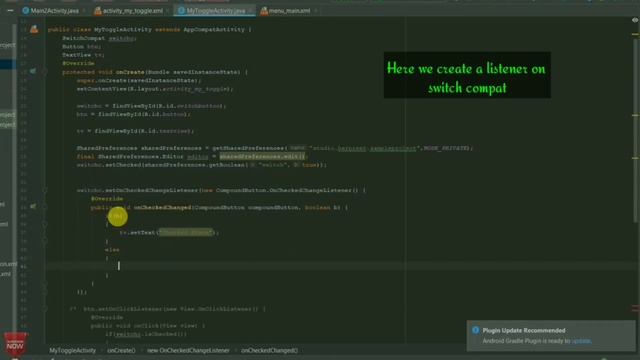The image size is (640, 360).
Task: Click the inspection eye icon at editor top right
Action: click(x=635, y=20)
